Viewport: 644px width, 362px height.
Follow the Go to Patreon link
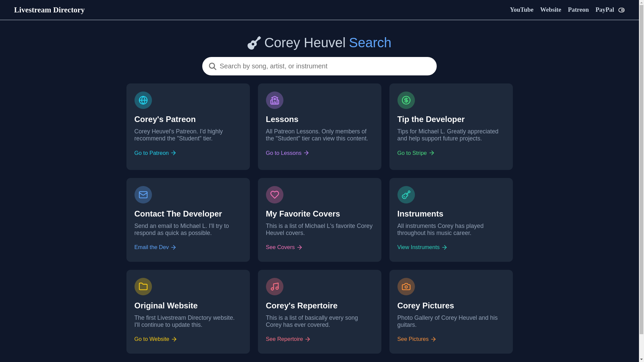coord(155,153)
